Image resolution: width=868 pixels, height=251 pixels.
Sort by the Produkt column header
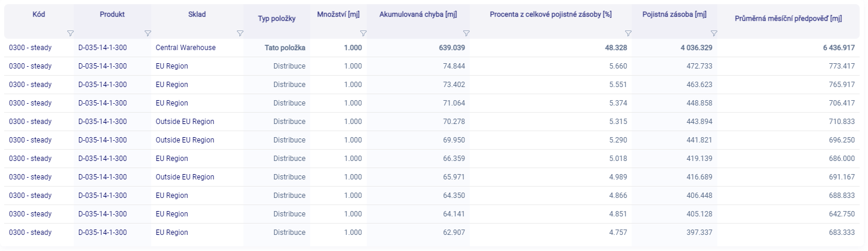pos(112,14)
